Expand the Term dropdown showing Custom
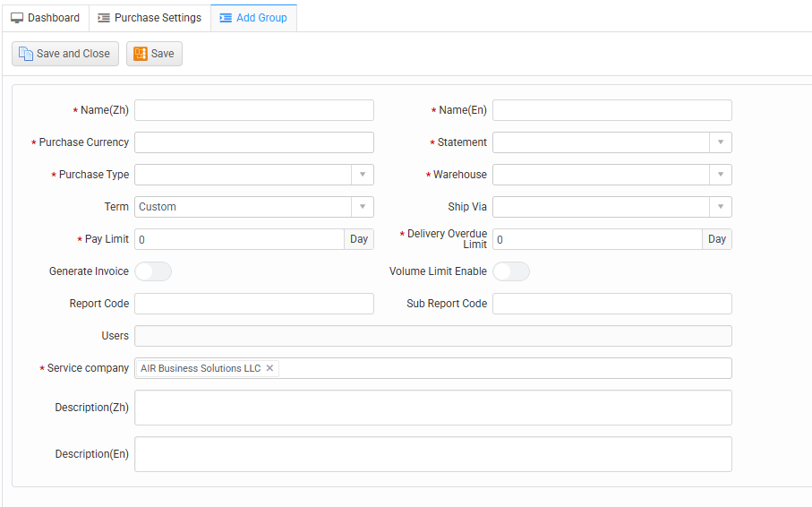Viewport: 812px width, 507px height. click(x=362, y=207)
